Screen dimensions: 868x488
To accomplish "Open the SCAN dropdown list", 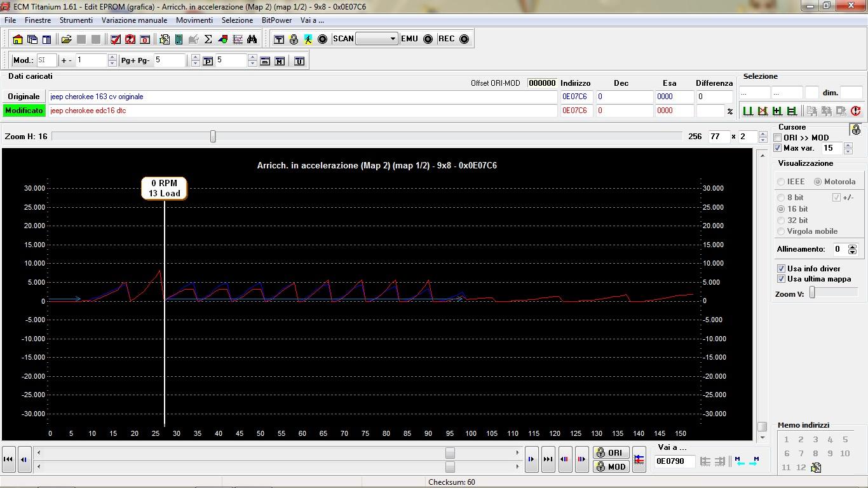I will coord(392,39).
